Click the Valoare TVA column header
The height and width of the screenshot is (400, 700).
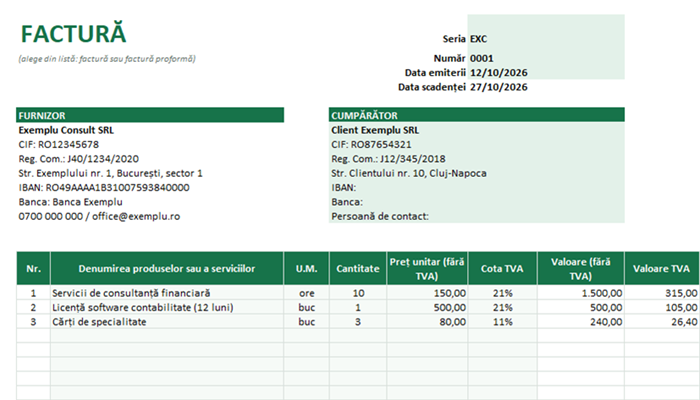coord(662,268)
